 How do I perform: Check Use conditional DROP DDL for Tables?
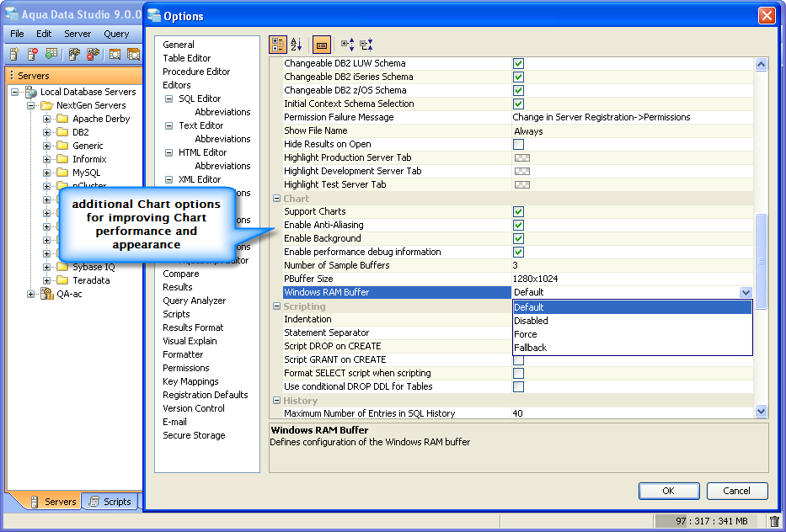click(x=518, y=386)
